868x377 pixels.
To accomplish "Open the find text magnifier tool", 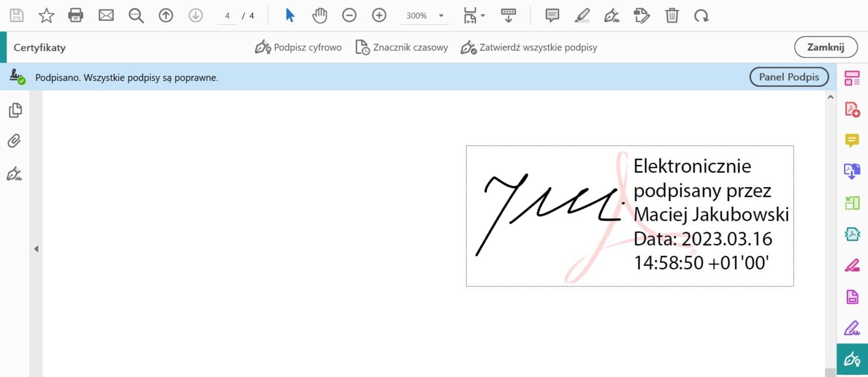I will coord(136,16).
